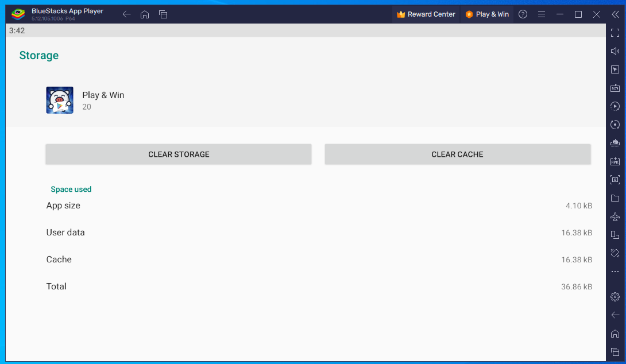
Task: Click the Play & Win app icon
Action: [60, 100]
